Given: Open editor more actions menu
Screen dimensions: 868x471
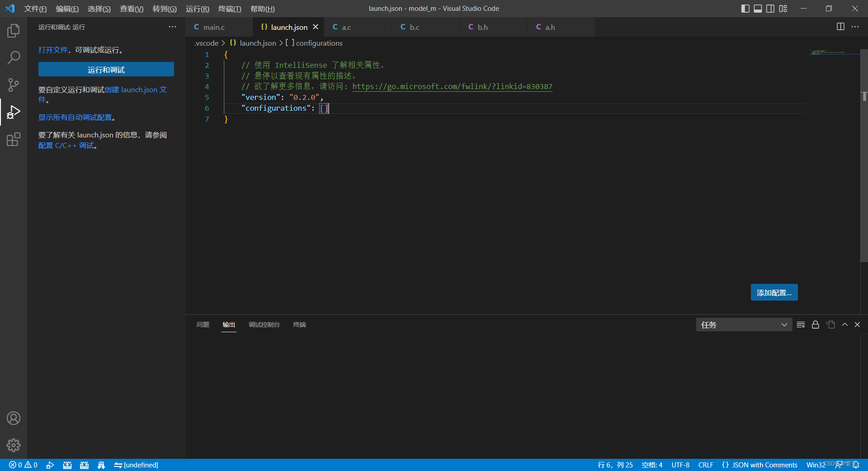Looking at the screenshot, I should pyautogui.click(x=855, y=27).
